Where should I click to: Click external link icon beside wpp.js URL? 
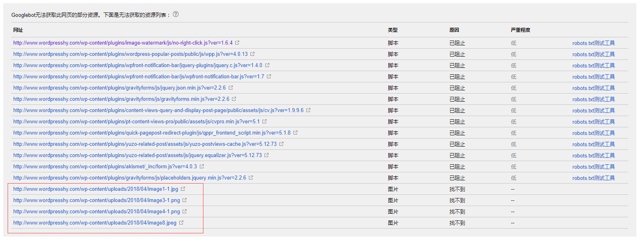click(252, 54)
